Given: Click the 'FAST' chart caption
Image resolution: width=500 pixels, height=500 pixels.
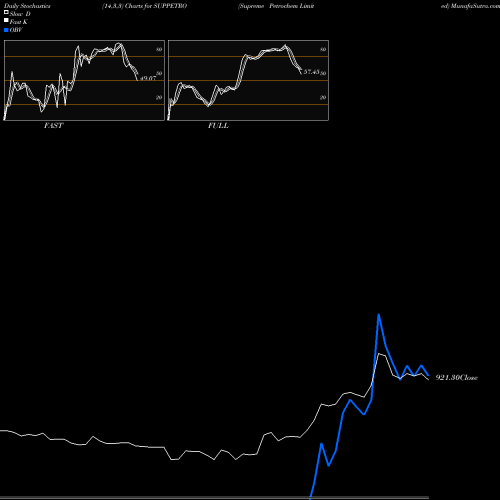Looking at the screenshot, I should pos(53,126).
